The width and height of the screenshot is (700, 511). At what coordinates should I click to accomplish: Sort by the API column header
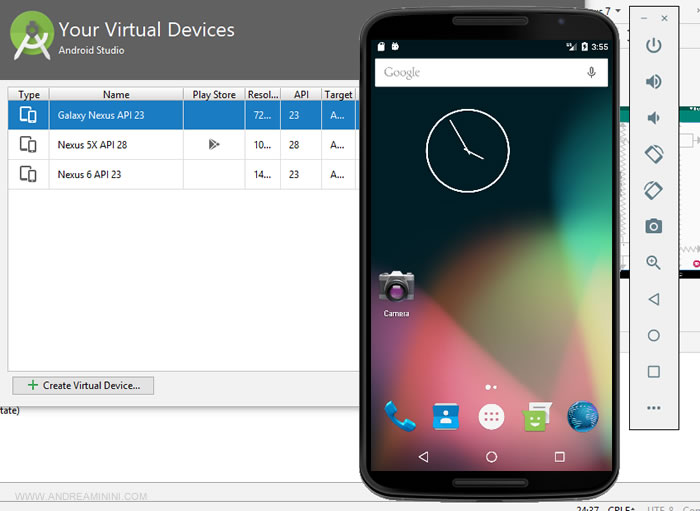coord(301,95)
